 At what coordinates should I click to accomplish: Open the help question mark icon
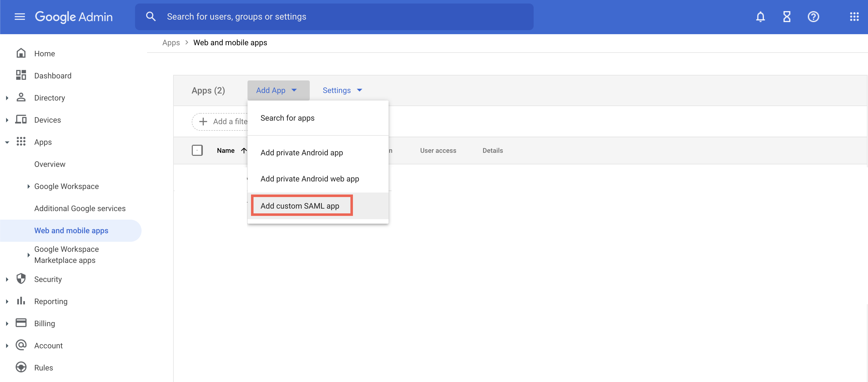(x=813, y=17)
